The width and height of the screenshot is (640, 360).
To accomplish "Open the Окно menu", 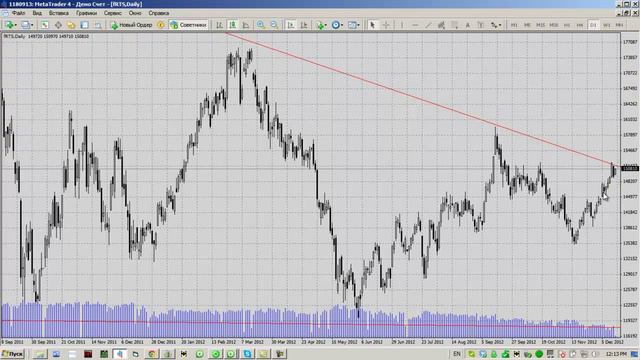I will (x=135, y=13).
